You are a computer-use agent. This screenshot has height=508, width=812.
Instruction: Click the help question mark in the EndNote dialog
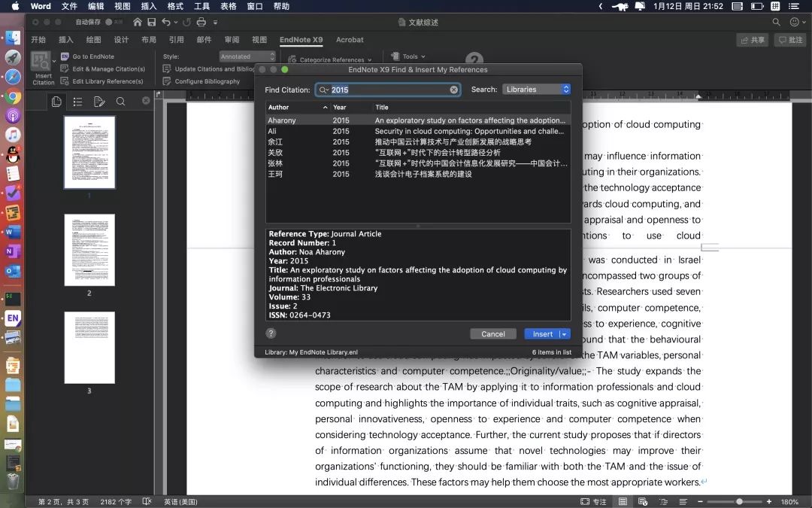point(271,333)
